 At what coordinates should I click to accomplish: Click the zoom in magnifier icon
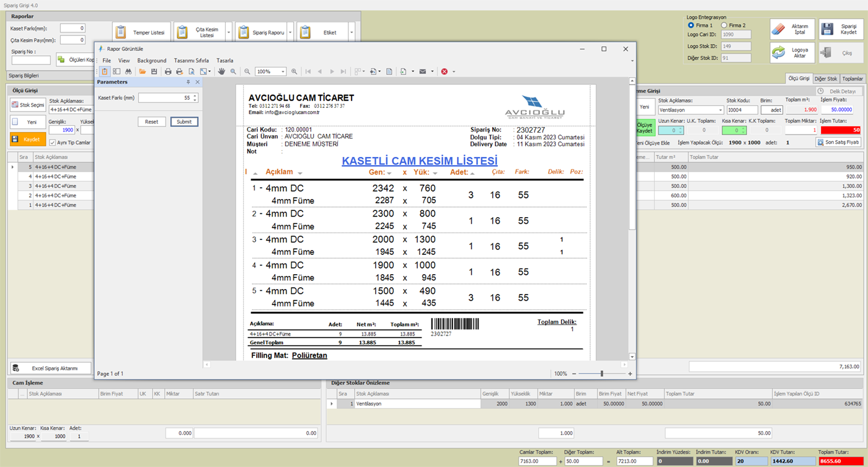click(x=294, y=71)
